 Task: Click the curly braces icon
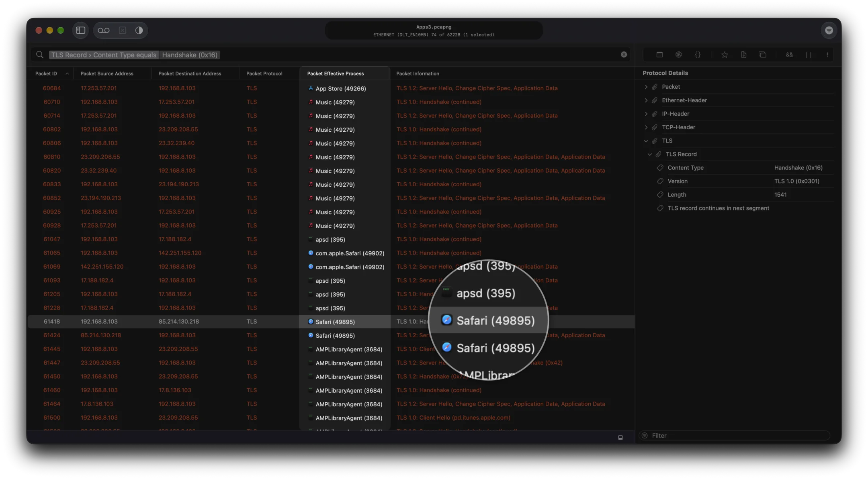(698, 55)
